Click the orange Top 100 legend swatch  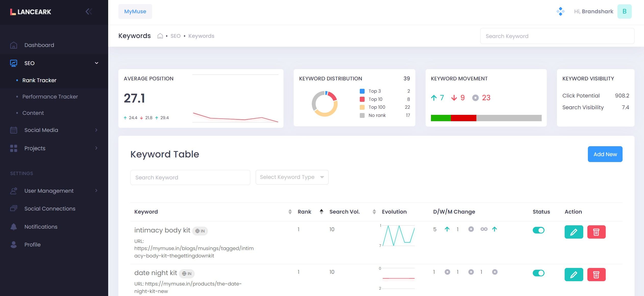click(362, 107)
